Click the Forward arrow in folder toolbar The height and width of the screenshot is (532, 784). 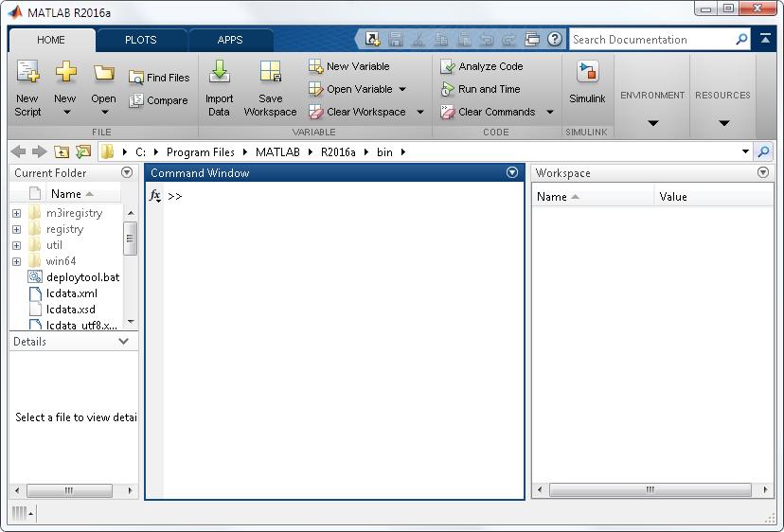pyautogui.click(x=39, y=151)
